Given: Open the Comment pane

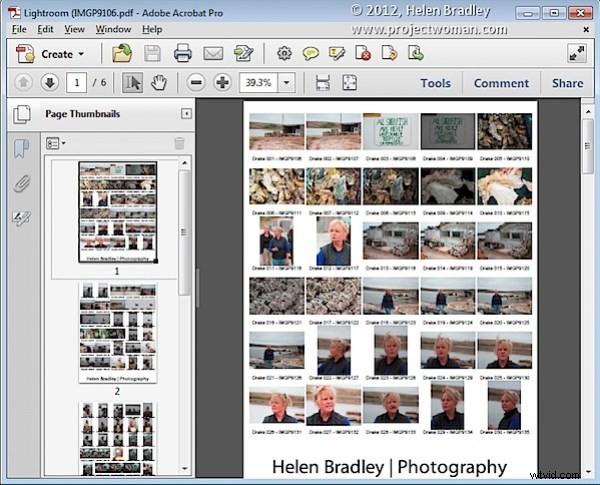Looking at the screenshot, I should (x=501, y=83).
